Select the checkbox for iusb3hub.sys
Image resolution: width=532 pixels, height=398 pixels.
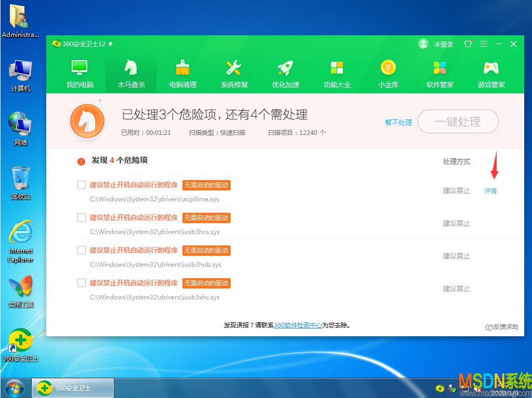pos(82,250)
